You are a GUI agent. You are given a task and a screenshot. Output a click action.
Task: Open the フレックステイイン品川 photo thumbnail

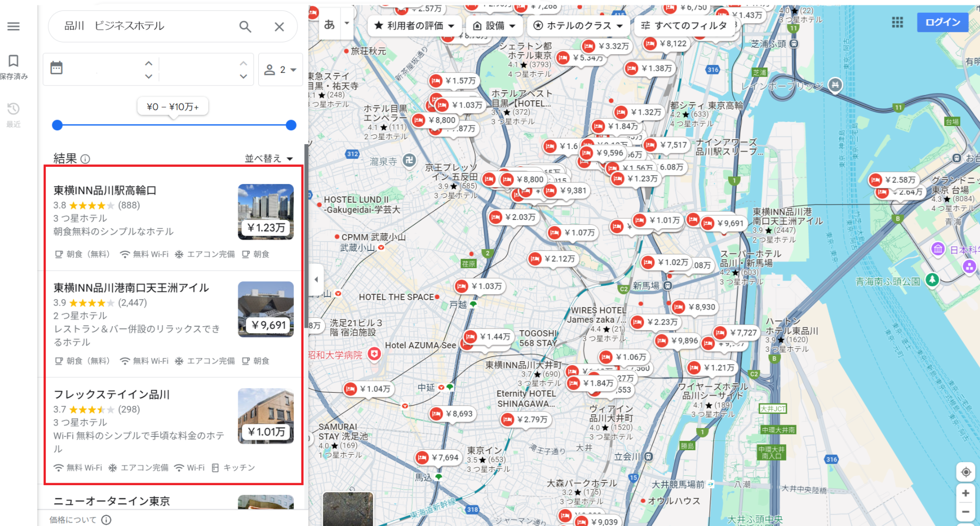coord(266,416)
